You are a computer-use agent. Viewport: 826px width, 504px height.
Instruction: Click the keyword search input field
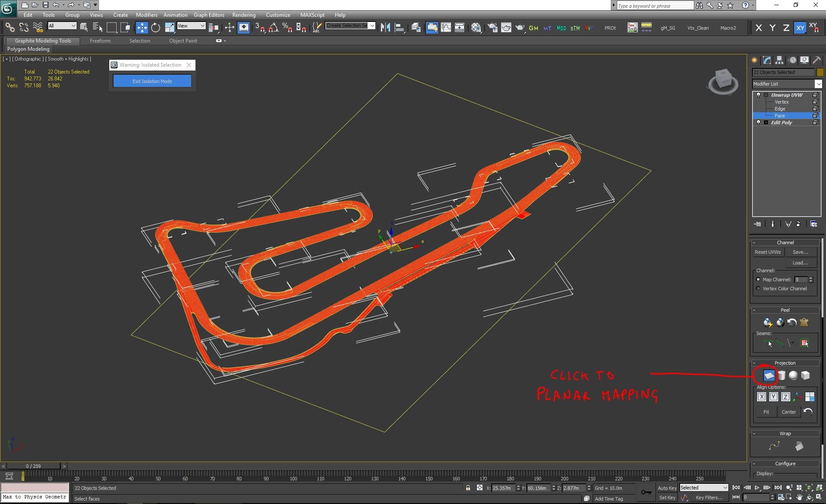655,6
